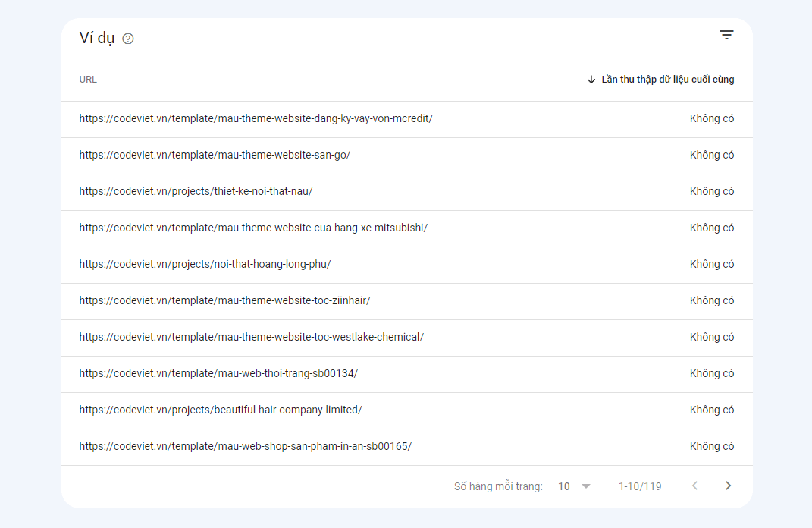
Task: Select the mau-theme-website-san-go URL row
Action: pyautogui.click(x=215, y=156)
